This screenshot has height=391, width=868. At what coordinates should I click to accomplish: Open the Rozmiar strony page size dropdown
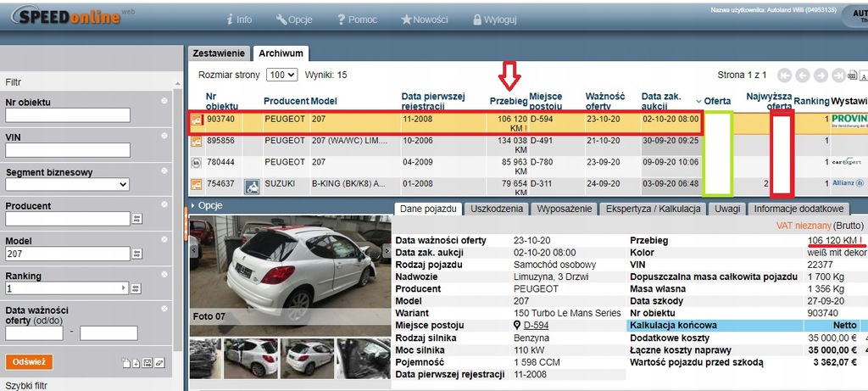[281, 75]
